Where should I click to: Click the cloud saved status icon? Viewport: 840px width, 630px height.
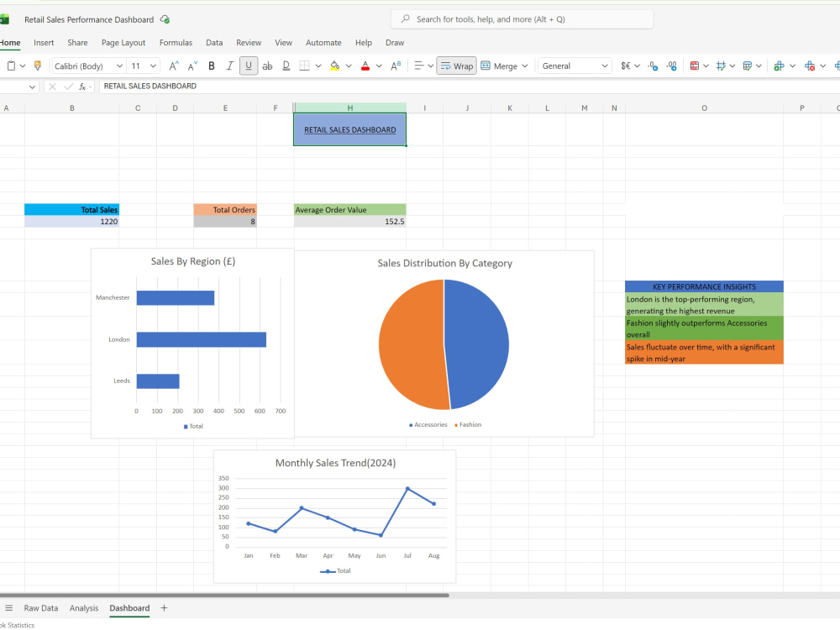(x=165, y=20)
